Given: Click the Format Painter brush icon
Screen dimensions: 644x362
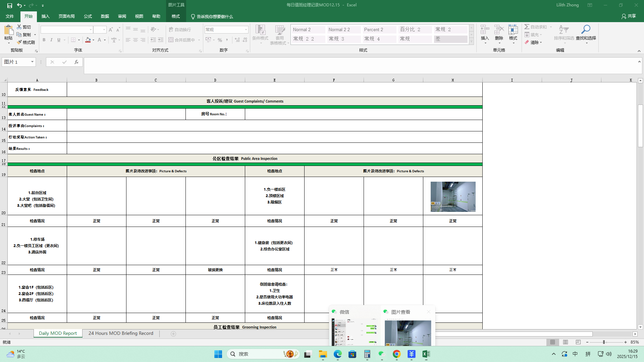Looking at the screenshot, I should (19, 42).
